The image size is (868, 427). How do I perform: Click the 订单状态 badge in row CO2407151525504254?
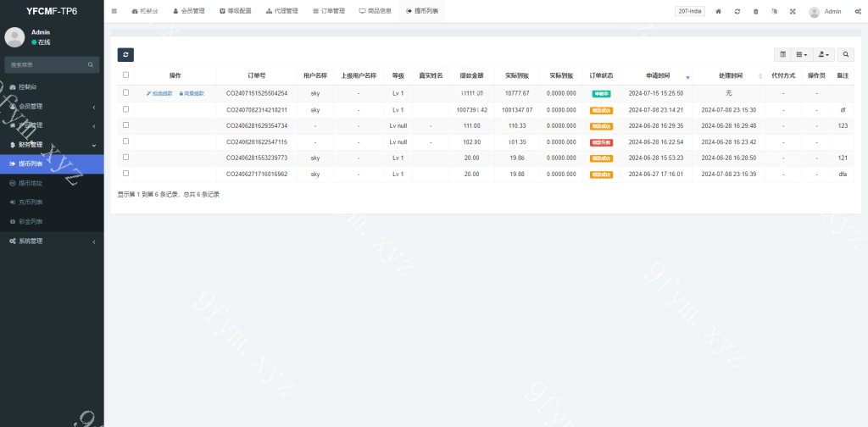click(601, 94)
